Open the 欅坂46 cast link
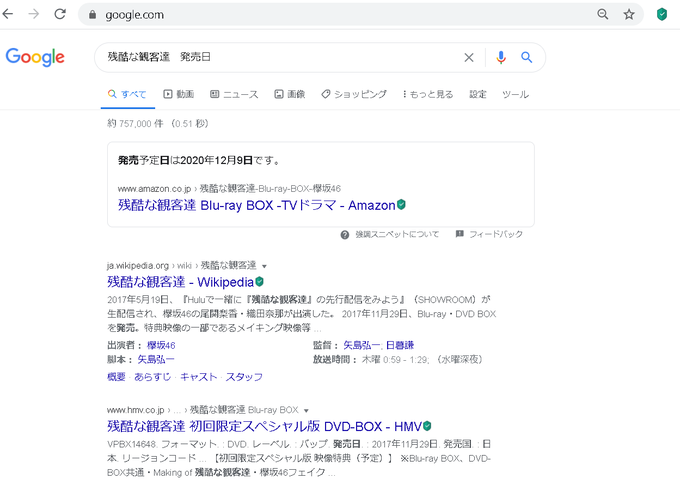The width and height of the screenshot is (680, 491). pyautogui.click(x=161, y=345)
